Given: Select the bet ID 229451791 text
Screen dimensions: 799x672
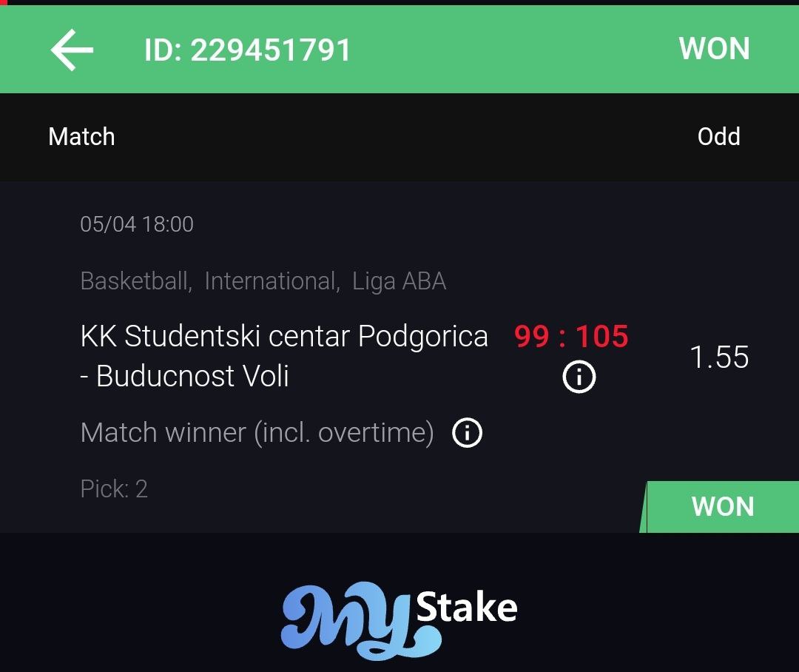Looking at the screenshot, I should (x=248, y=50).
